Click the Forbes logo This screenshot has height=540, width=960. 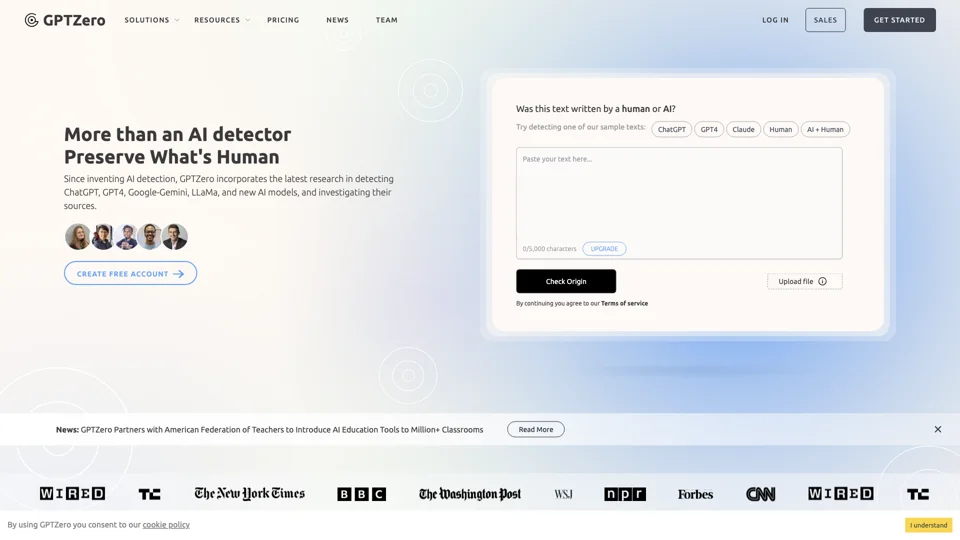(695, 494)
